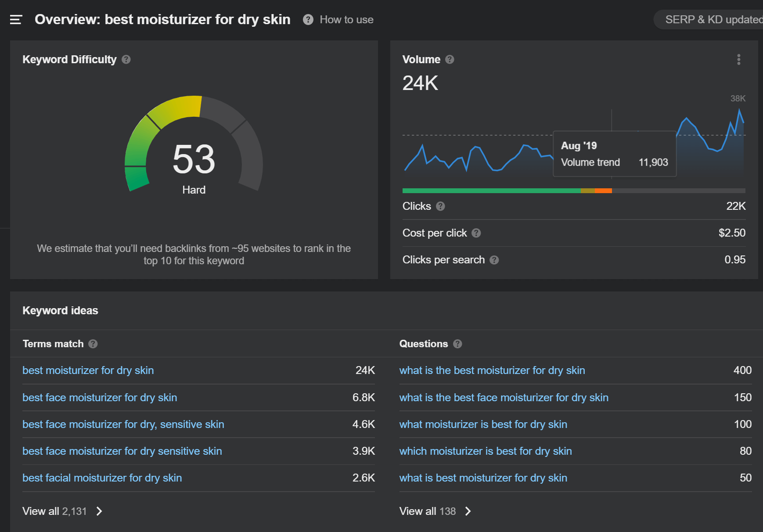The width and height of the screenshot is (763, 532).
Task: Open 'best facial moisturizer for dry skin' keyword
Action: click(102, 478)
